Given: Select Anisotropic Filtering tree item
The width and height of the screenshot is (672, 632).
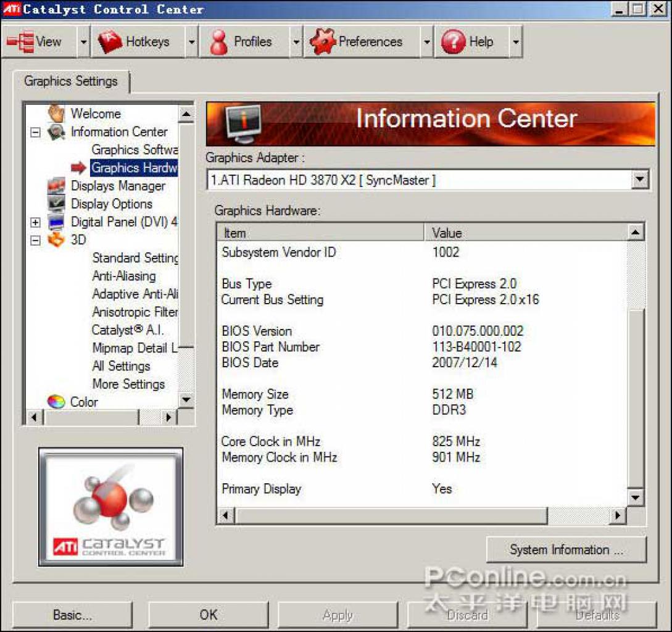Looking at the screenshot, I should (x=135, y=312).
